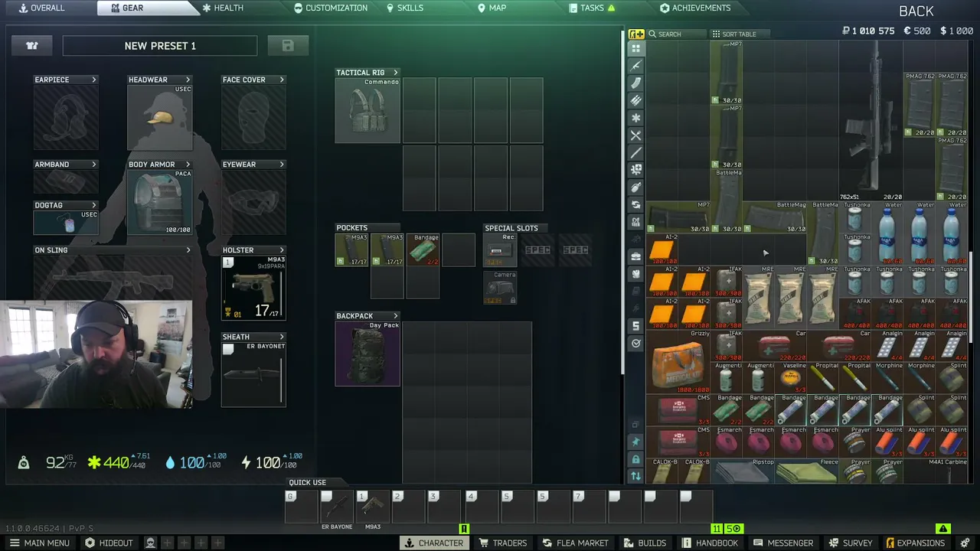Switch to the Skills tab
Screen dimensions: 980x551
[x=404, y=8]
